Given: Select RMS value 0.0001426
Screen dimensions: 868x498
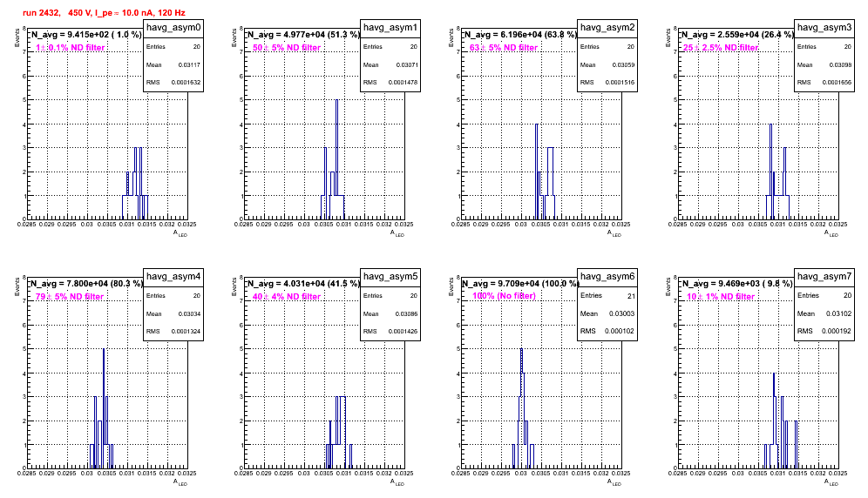Looking at the screenshot, I should click(403, 332).
